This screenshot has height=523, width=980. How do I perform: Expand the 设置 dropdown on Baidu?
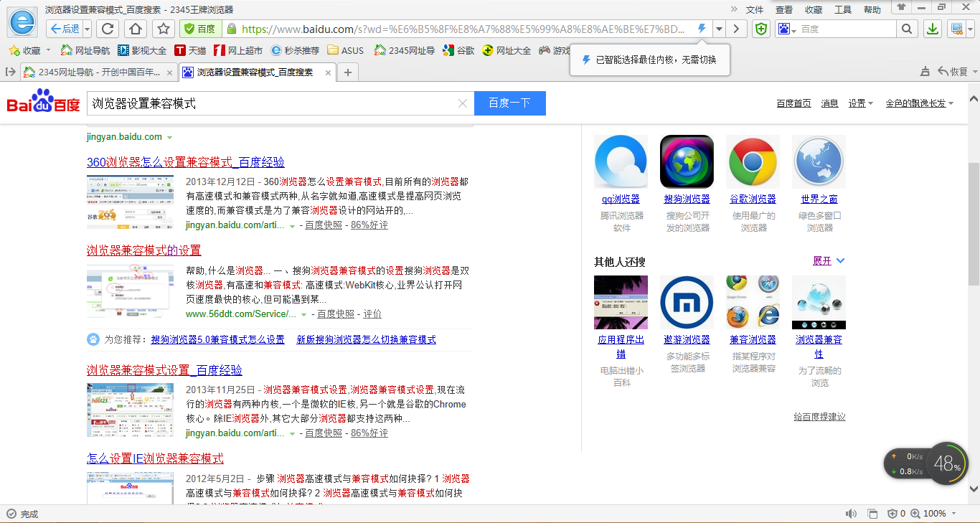point(860,103)
